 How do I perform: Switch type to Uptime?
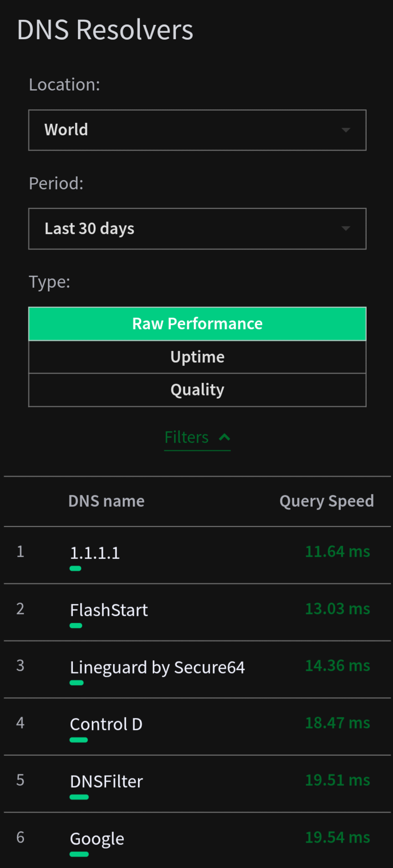(x=197, y=357)
